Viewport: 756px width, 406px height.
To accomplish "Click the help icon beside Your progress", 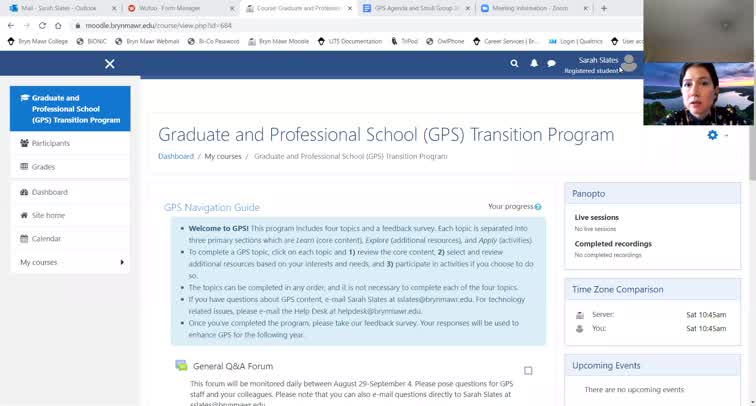I will (x=538, y=207).
